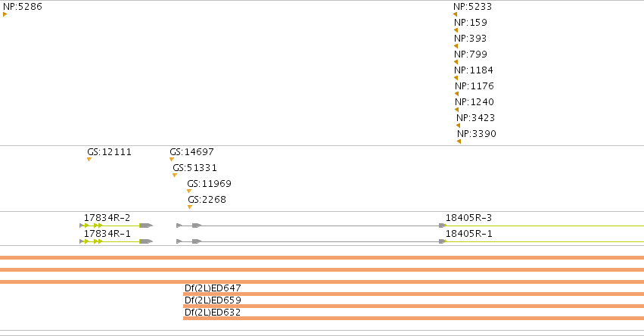
Task: Click the NP:3423 label
Action: (x=475, y=118)
